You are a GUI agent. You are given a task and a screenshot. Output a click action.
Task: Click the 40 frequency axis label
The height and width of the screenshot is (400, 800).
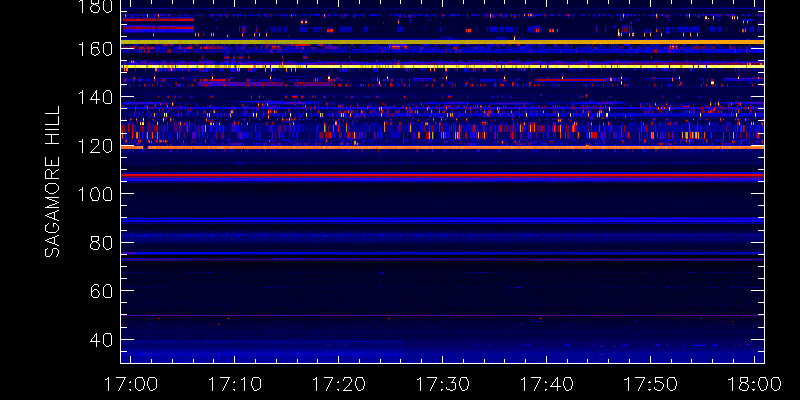(x=102, y=340)
